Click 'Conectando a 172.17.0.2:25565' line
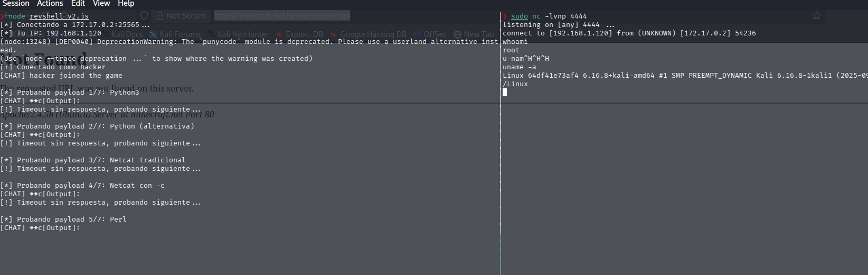 pyautogui.click(x=75, y=25)
